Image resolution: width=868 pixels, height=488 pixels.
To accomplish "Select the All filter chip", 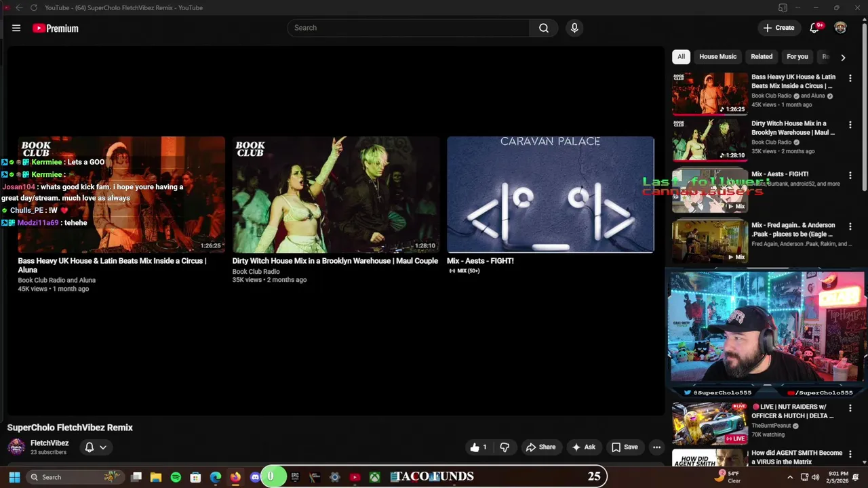I will [x=681, y=57].
